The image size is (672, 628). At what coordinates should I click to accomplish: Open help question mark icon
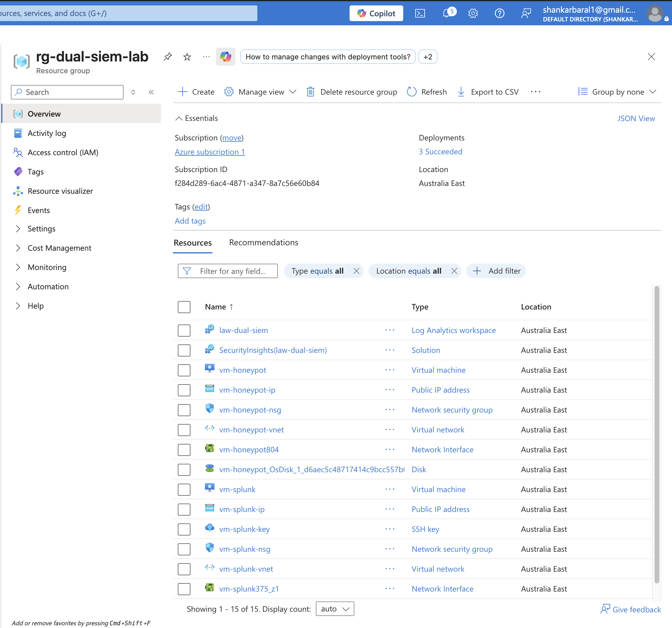click(499, 14)
